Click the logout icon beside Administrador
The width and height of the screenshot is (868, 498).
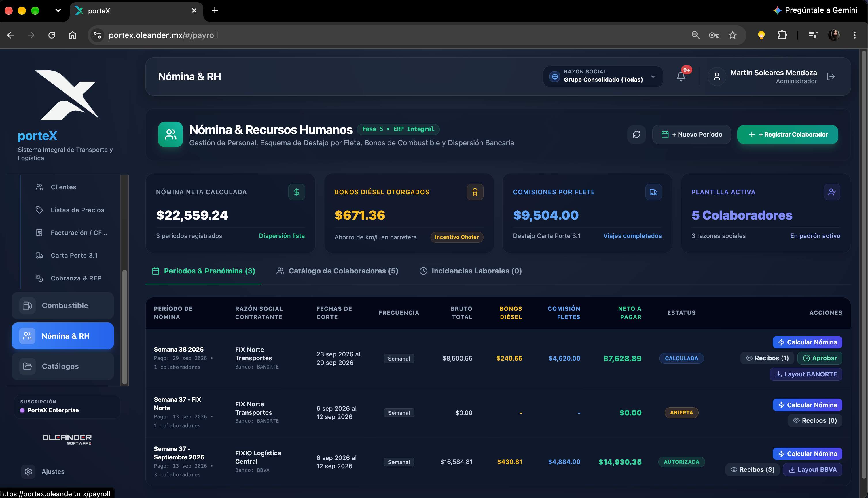coord(831,76)
